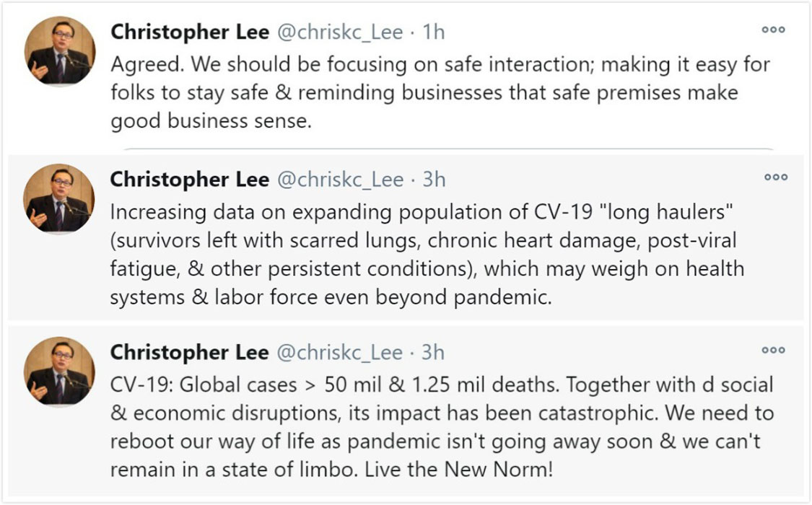The width and height of the screenshot is (812, 505).
Task: Open Christopher Lee name on first tweet
Action: point(190,32)
